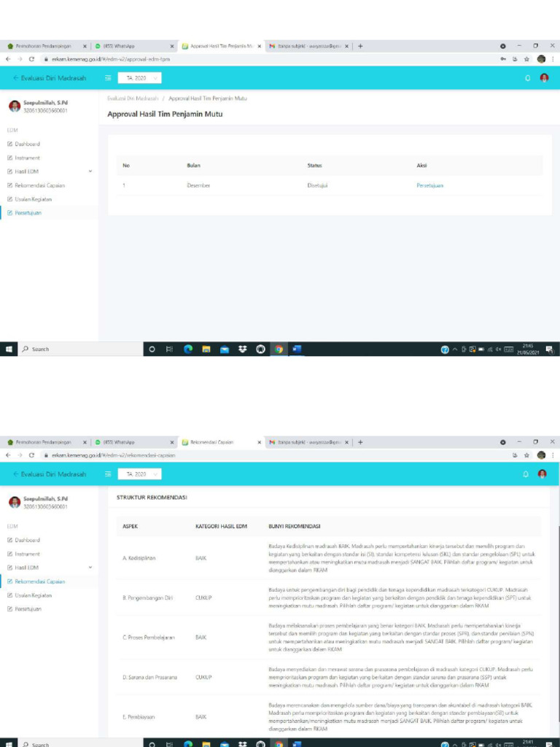Click Evaluasi Diri Madrasah breadcrumb link
The image size is (560, 747).
tap(133, 98)
